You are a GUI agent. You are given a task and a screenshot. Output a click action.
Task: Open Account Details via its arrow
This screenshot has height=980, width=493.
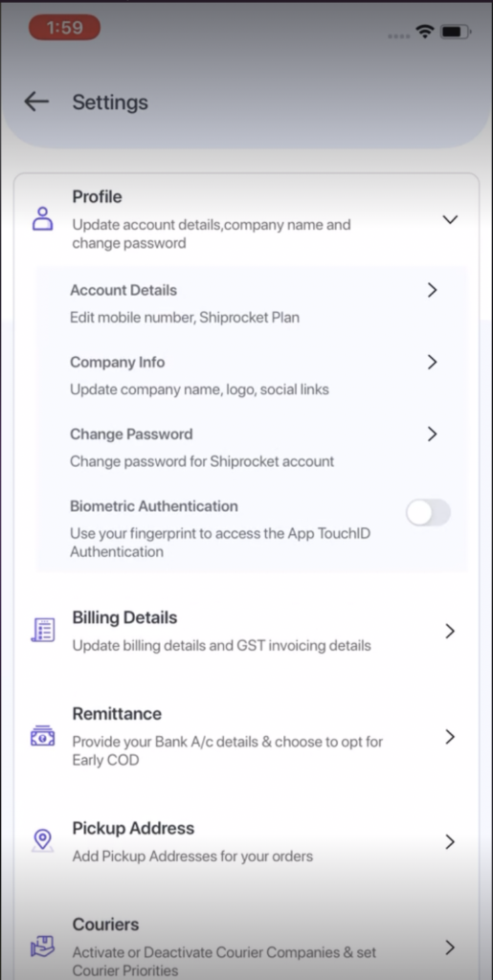point(432,290)
